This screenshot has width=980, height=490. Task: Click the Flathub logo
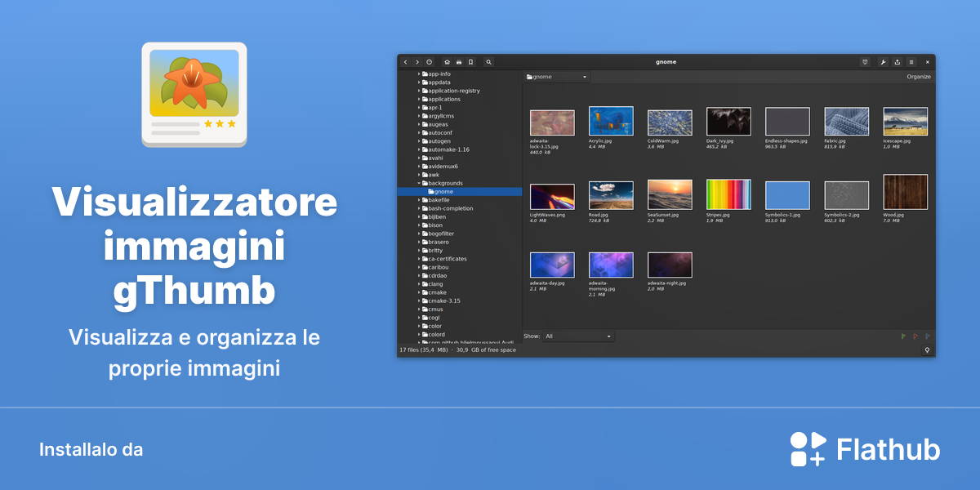865,449
